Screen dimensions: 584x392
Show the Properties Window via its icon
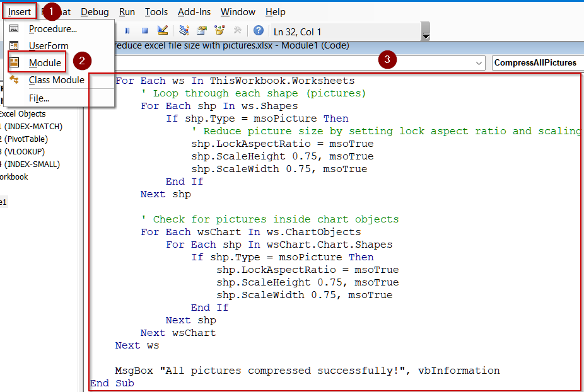tap(202, 30)
